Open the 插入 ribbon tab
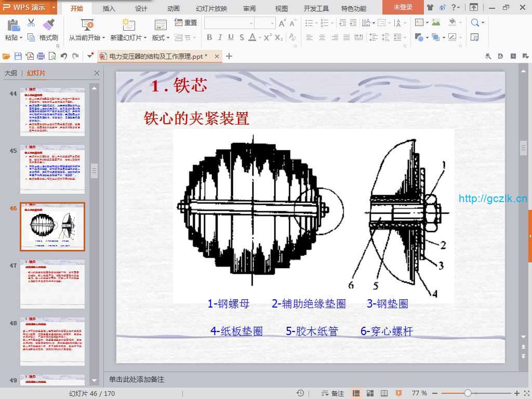Viewport: 532px width, 399px height. pyautogui.click(x=109, y=8)
